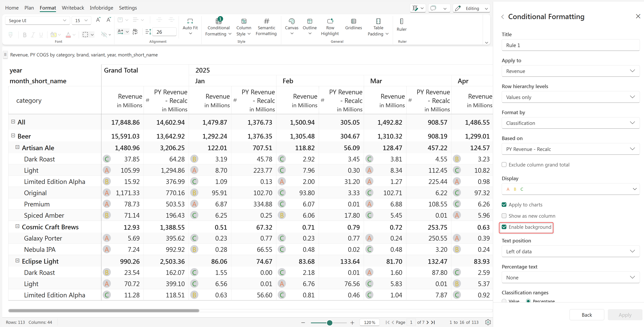Check Show as new column
Viewport: 644px width, 327px height.
[x=504, y=216]
